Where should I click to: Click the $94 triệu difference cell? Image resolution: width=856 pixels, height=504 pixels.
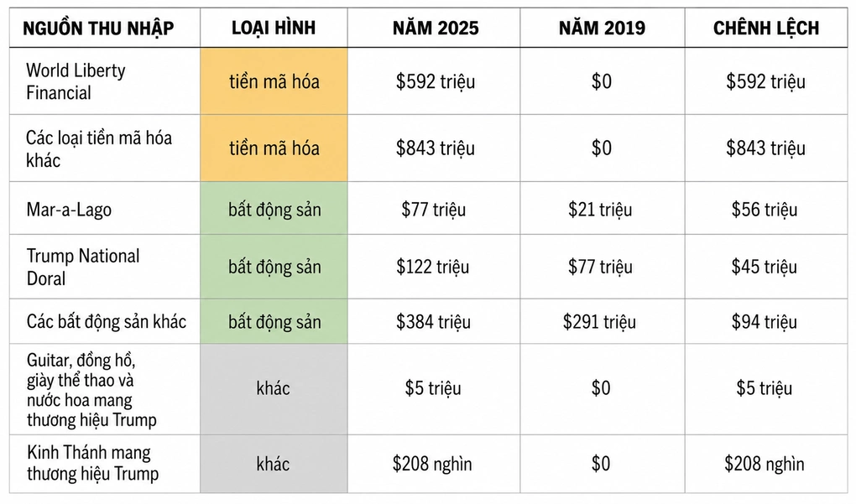click(765, 321)
